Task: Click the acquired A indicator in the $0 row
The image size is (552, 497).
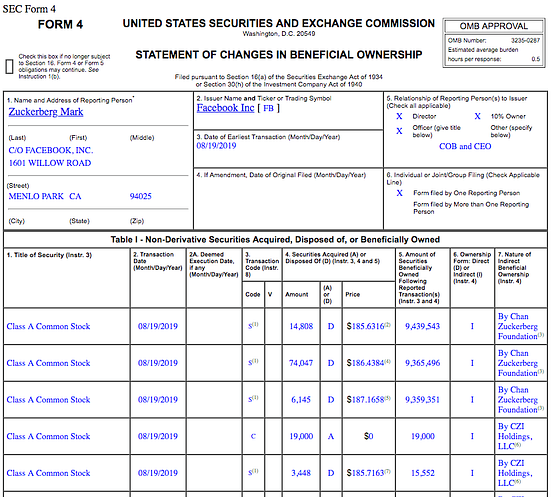Action: point(331,436)
